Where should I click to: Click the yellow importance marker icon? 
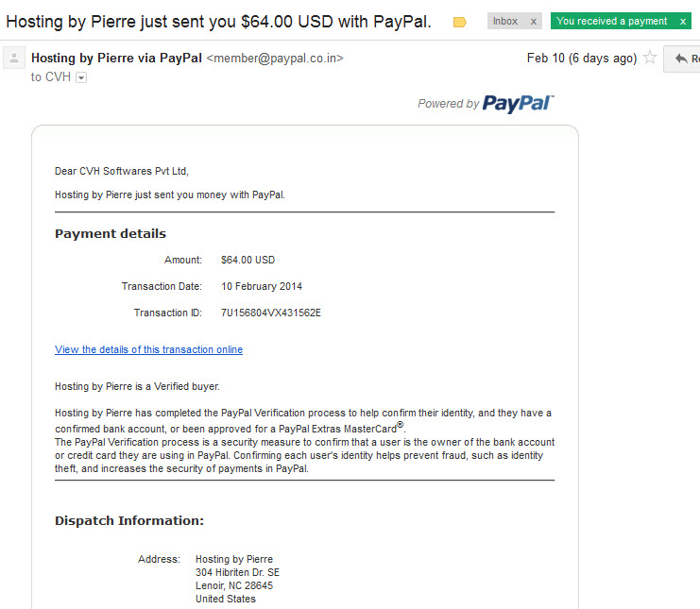click(459, 22)
